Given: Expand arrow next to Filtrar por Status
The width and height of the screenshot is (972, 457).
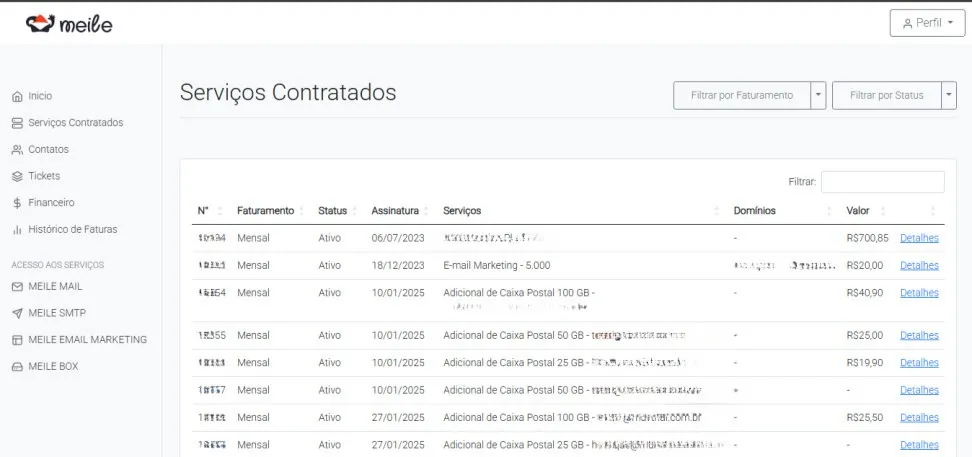Looking at the screenshot, I should click(949, 95).
